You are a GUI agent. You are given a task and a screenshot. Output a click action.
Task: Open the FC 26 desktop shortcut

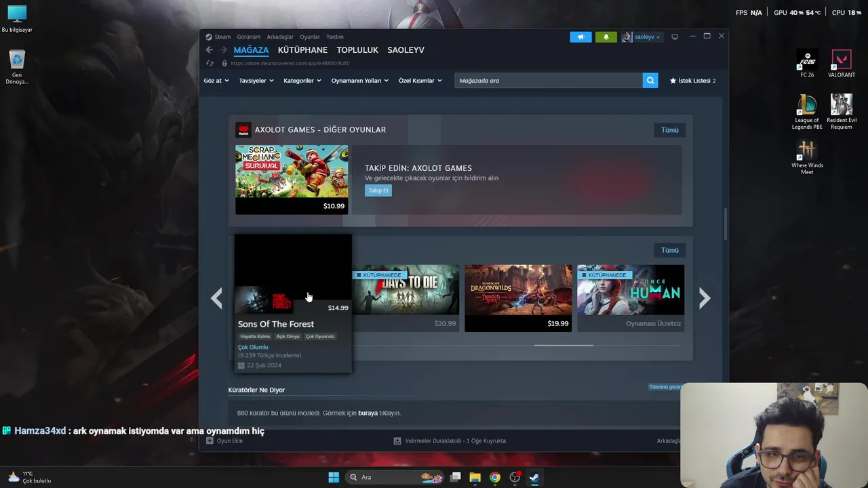(807, 64)
